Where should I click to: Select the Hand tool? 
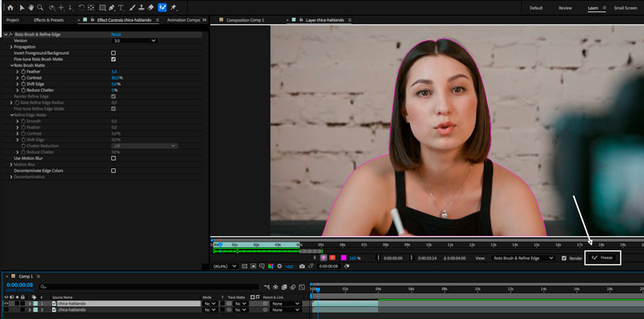pos(31,7)
